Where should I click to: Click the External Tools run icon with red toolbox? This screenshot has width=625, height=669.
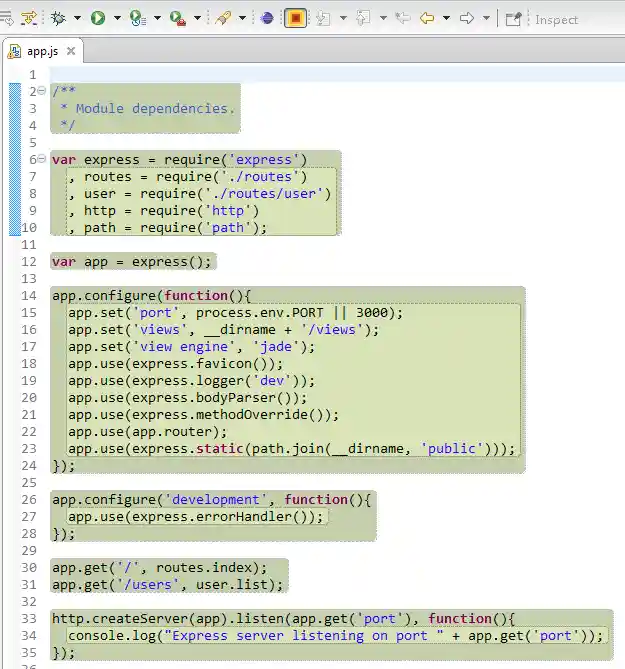[177, 18]
